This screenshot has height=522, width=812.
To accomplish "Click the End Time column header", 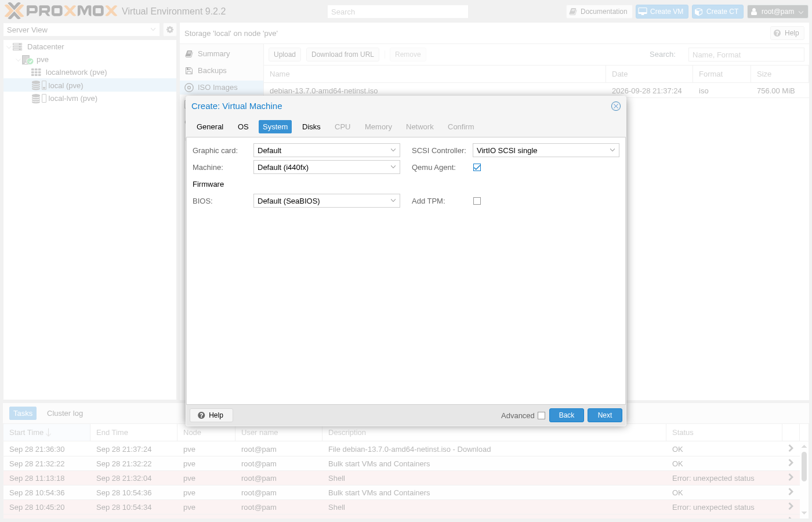I will tap(133, 433).
